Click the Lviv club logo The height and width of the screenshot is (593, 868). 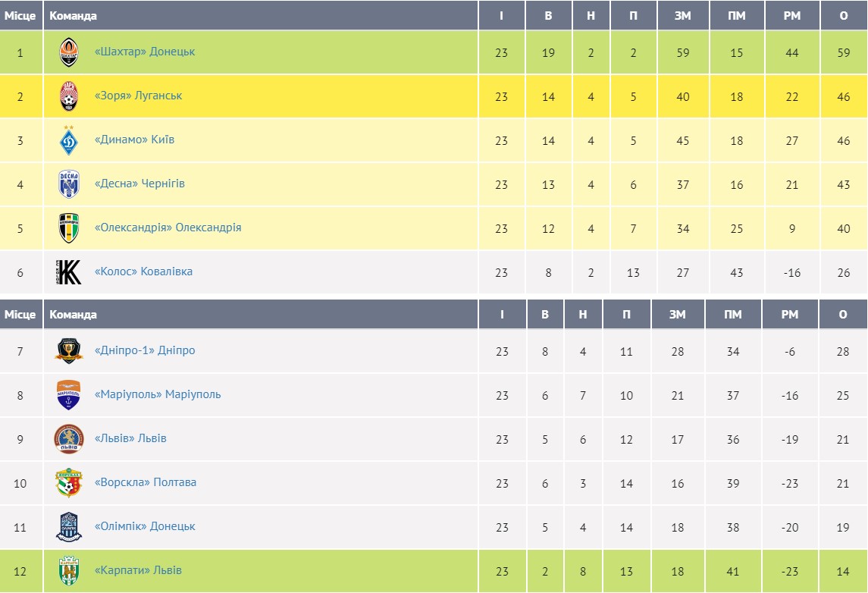click(x=68, y=439)
